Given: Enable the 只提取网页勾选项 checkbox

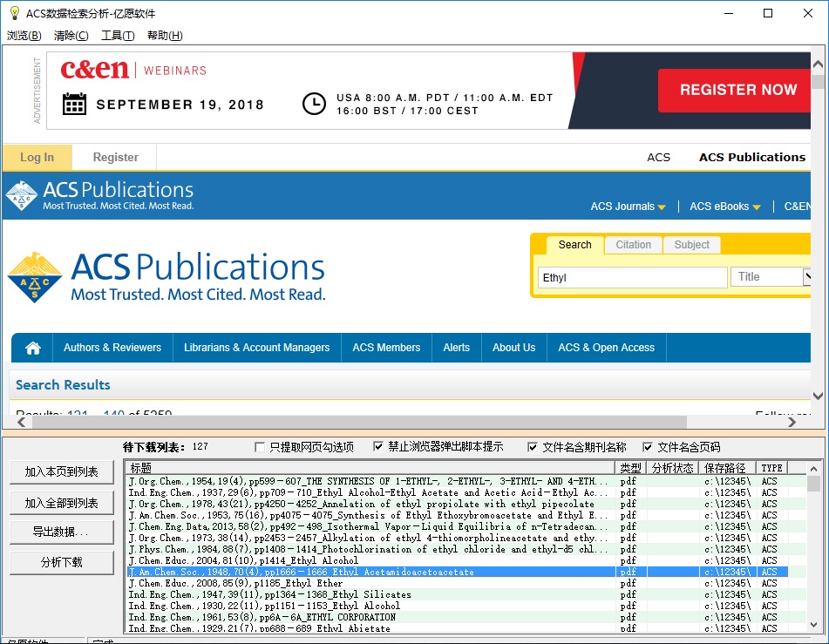Looking at the screenshot, I should tap(260, 447).
